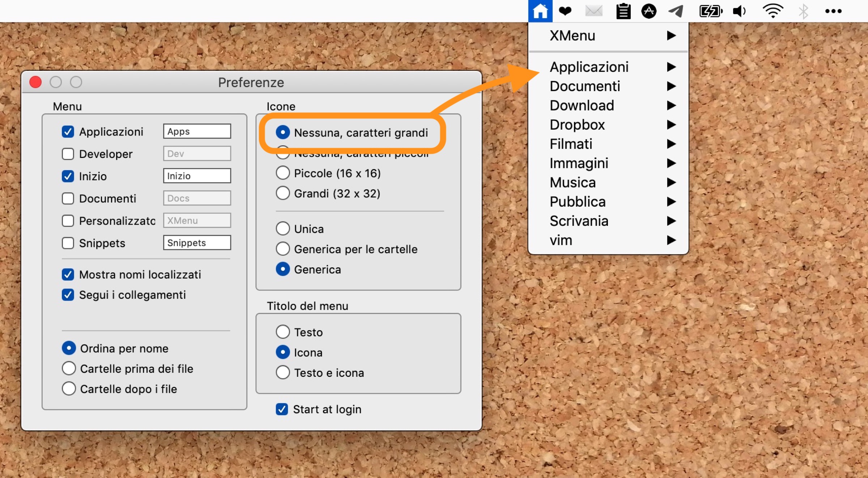
Task: Enable the Developer menu checkbox
Action: click(x=68, y=154)
